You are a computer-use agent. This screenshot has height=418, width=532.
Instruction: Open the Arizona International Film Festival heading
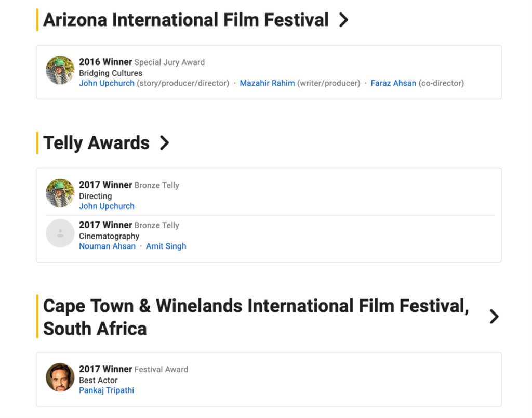coord(185,20)
